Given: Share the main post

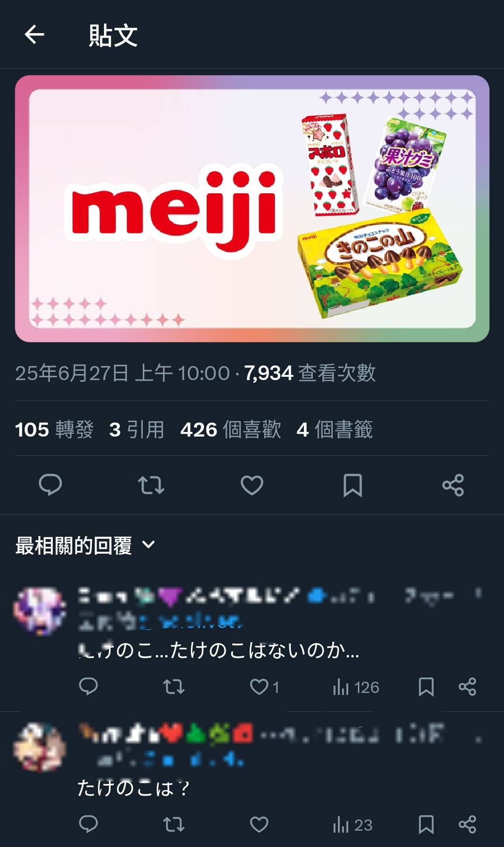Looking at the screenshot, I should 453,485.
